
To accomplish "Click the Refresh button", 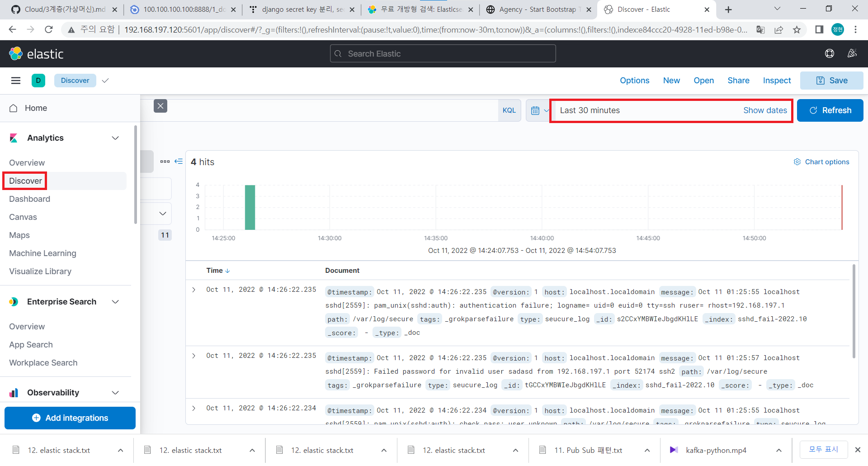I will [x=830, y=110].
